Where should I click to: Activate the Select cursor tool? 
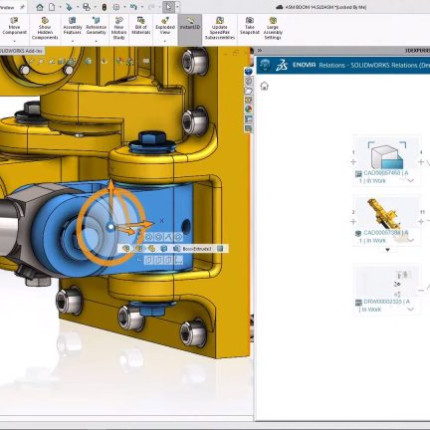tap(168, 7)
